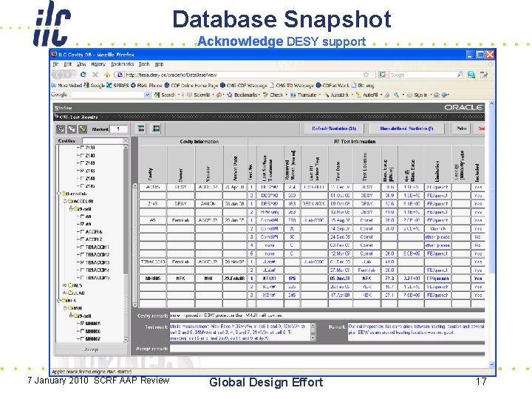
Task: Click the down arrow of the results table scrollbar
Action: point(134,304)
